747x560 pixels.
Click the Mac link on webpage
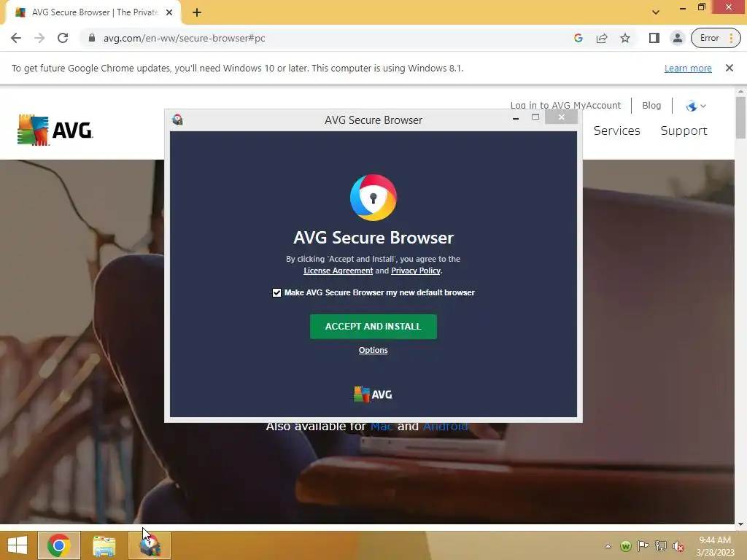(x=382, y=426)
